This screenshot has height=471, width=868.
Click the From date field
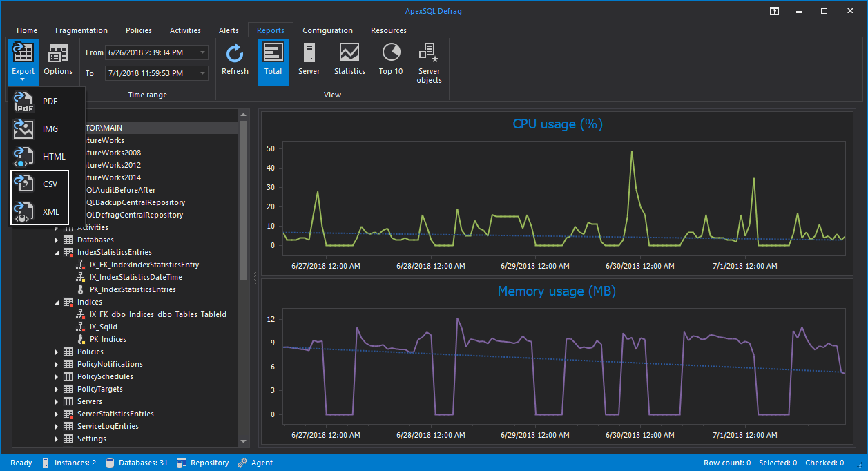[156, 52]
